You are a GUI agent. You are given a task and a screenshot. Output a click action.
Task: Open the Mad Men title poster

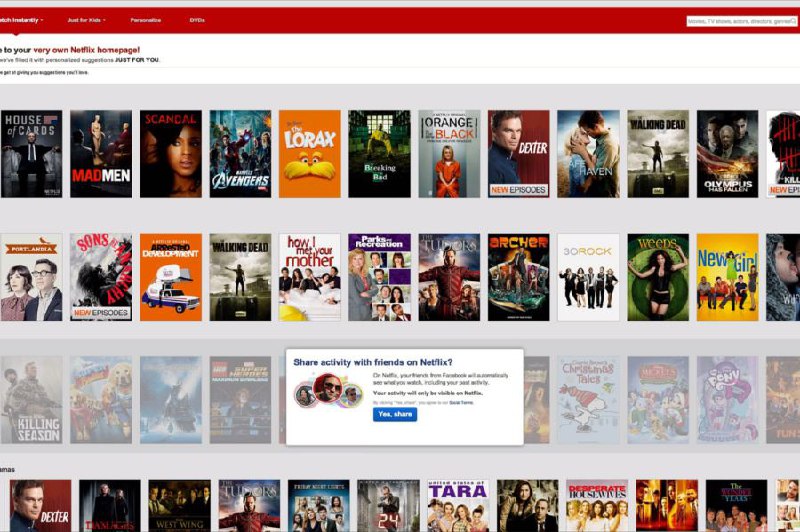tap(101, 153)
